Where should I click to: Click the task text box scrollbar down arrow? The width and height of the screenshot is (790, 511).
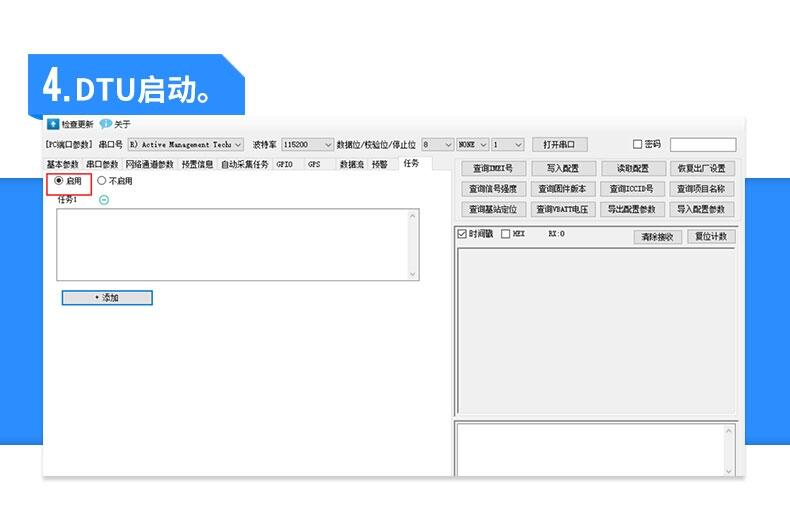click(414, 274)
